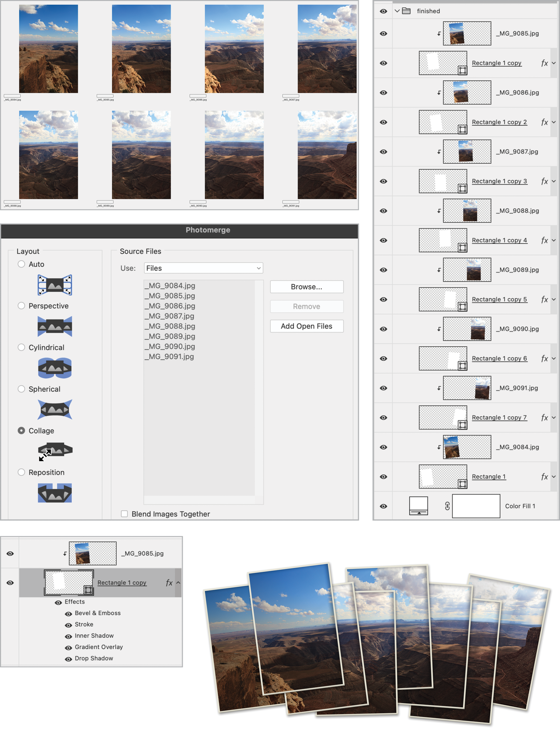Expand effects of Rectangle 1 copy 5
Viewport: 560px width, 748px height.
(554, 299)
